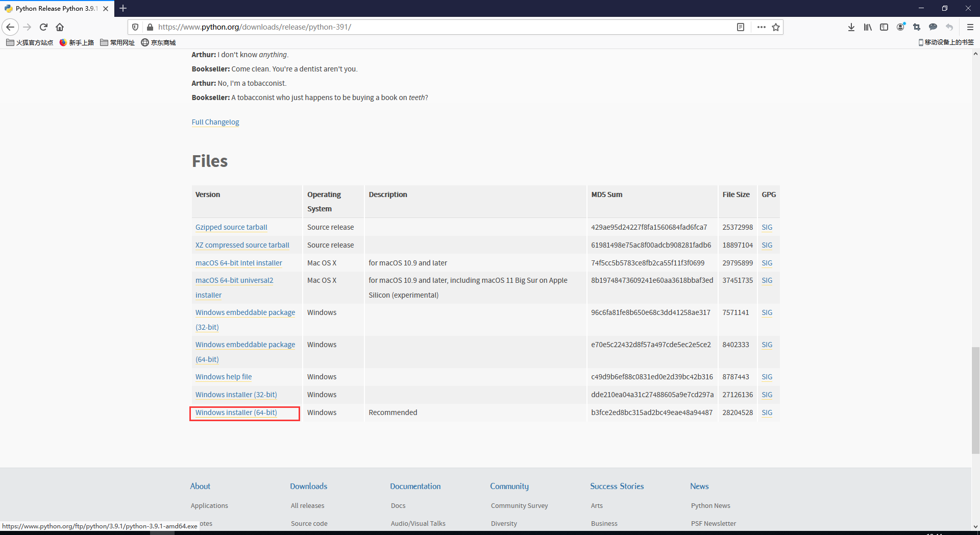The image size is (980, 535).
Task: Open footer Docs link
Action: [398, 505]
